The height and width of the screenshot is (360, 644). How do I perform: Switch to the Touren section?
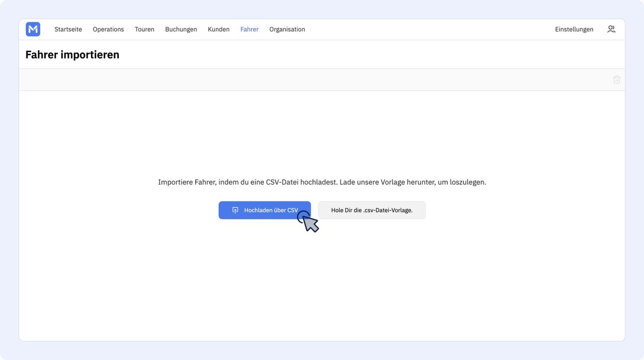(x=145, y=29)
